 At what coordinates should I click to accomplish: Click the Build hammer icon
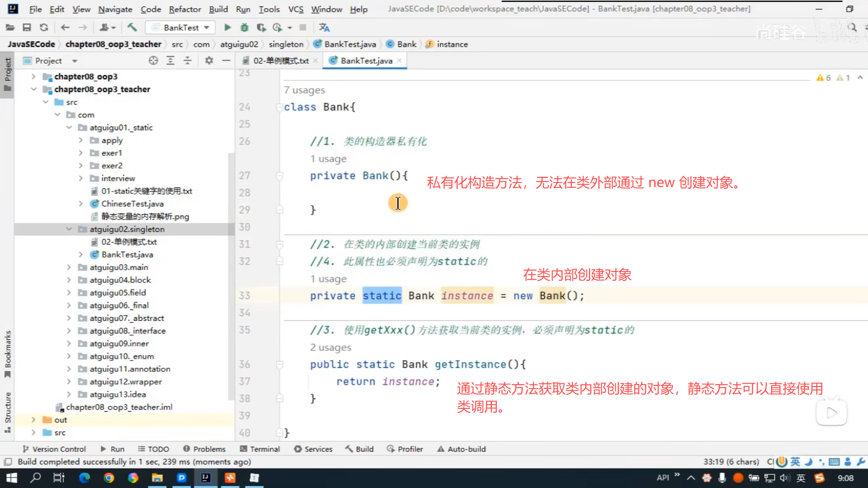point(132,28)
